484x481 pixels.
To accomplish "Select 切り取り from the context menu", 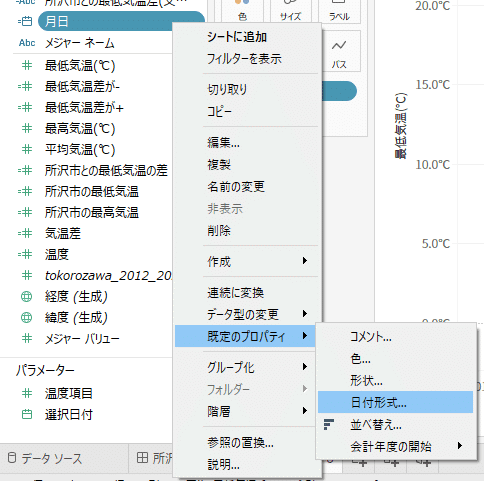I will [227, 89].
